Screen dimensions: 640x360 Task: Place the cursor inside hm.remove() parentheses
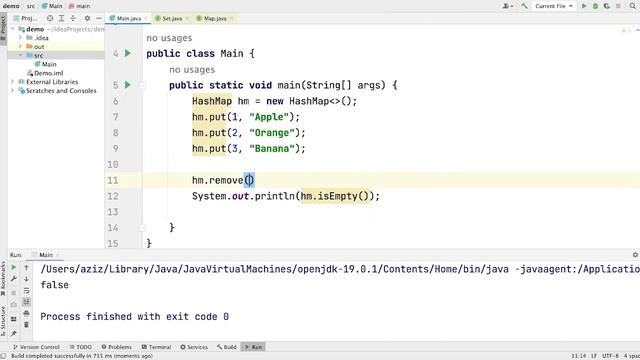coord(249,180)
